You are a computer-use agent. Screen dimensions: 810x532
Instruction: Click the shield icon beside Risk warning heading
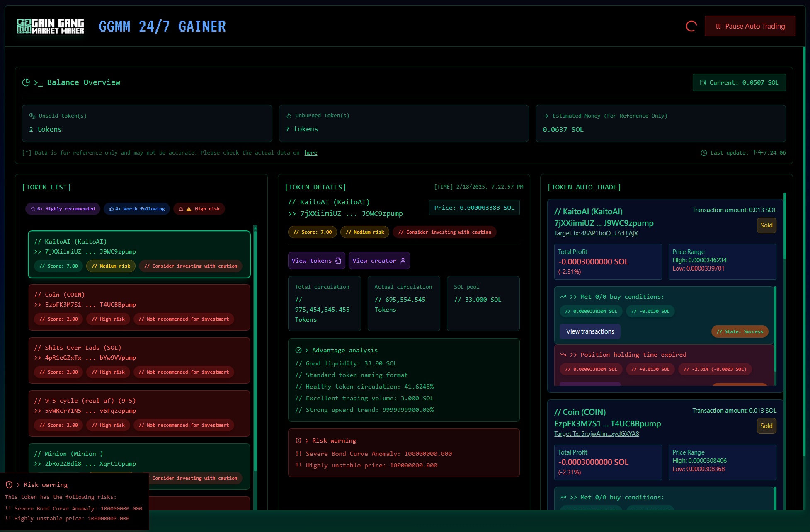tap(299, 440)
